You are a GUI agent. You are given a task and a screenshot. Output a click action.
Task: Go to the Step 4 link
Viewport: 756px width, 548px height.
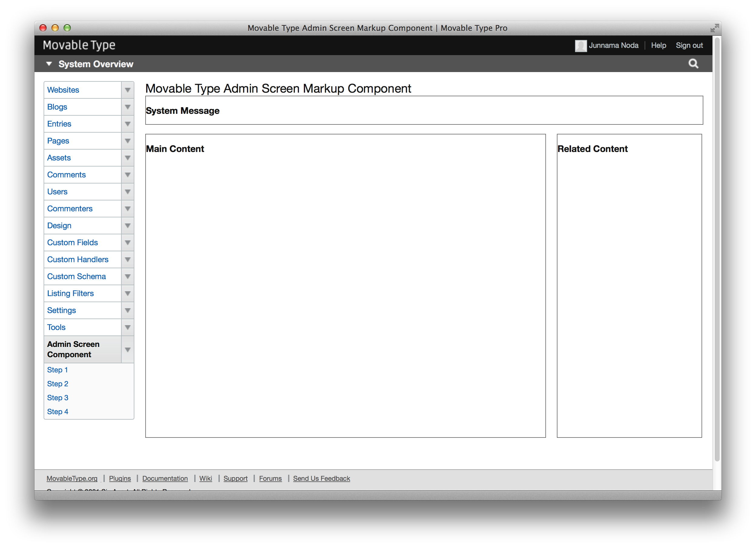[57, 413]
